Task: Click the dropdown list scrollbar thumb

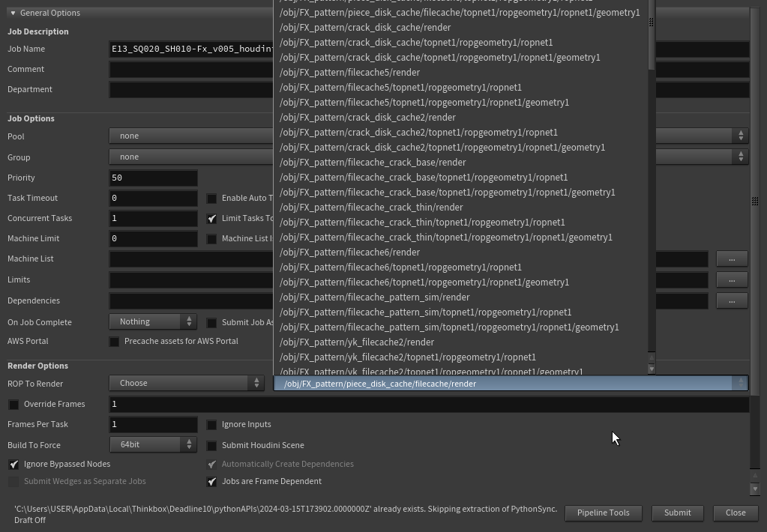Action: point(651,34)
